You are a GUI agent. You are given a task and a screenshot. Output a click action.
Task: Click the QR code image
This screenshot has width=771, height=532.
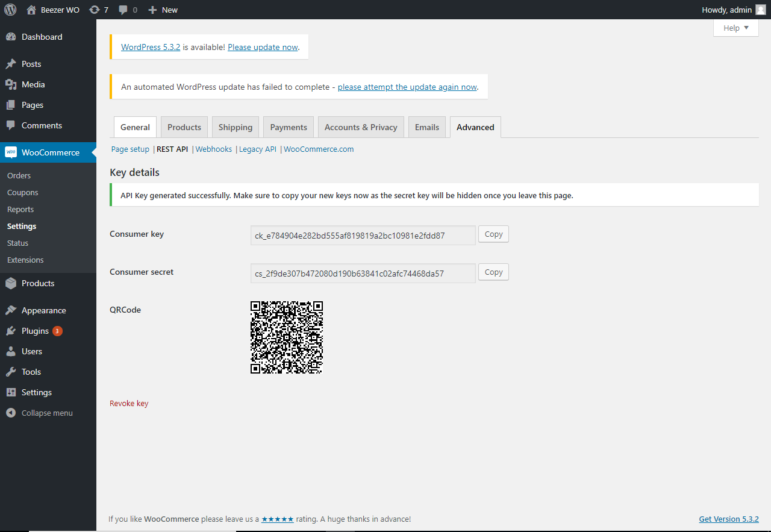[x=287, y=337]
